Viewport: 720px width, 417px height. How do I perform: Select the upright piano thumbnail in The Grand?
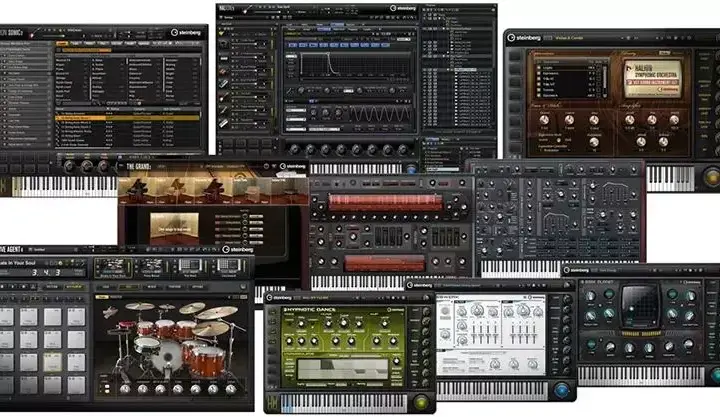coord(252,192)
